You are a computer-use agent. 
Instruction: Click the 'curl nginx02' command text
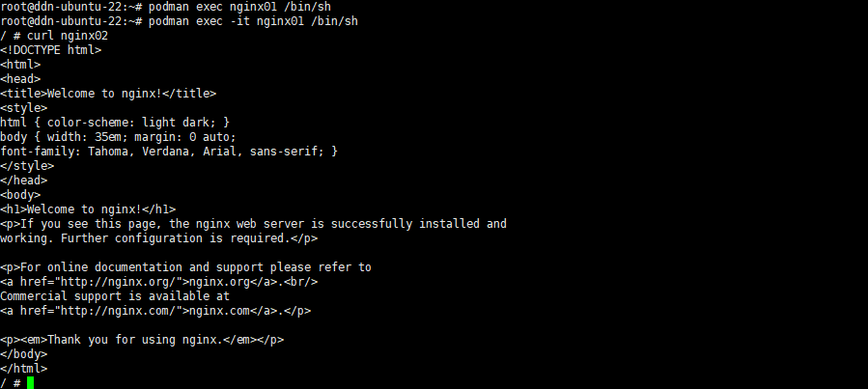68,36
